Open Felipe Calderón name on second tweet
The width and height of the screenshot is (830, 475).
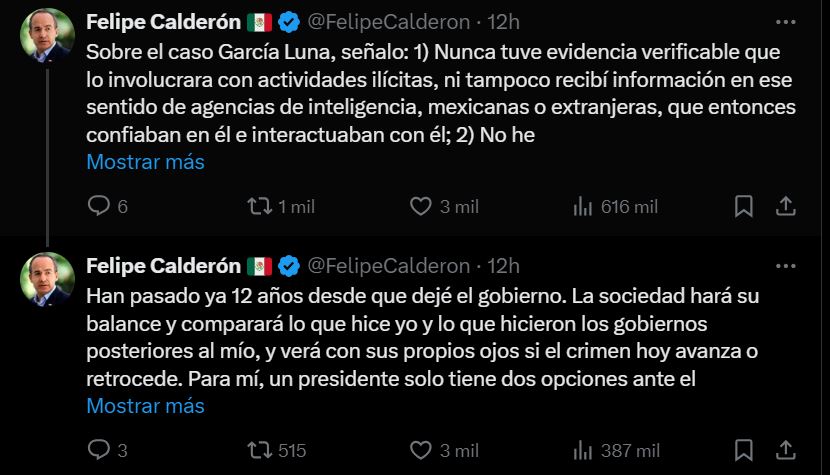tap(164, 266)
